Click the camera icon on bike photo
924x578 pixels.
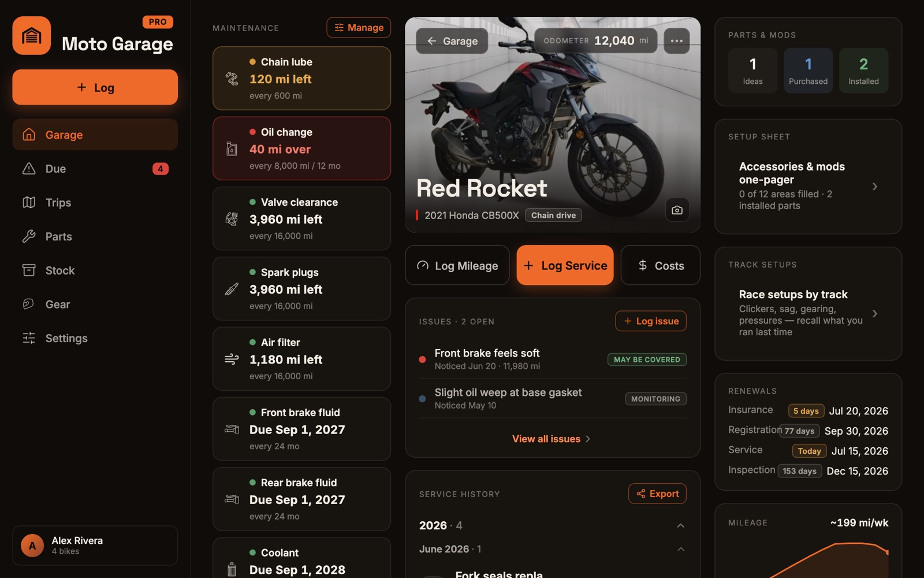(x=677, y=210)
